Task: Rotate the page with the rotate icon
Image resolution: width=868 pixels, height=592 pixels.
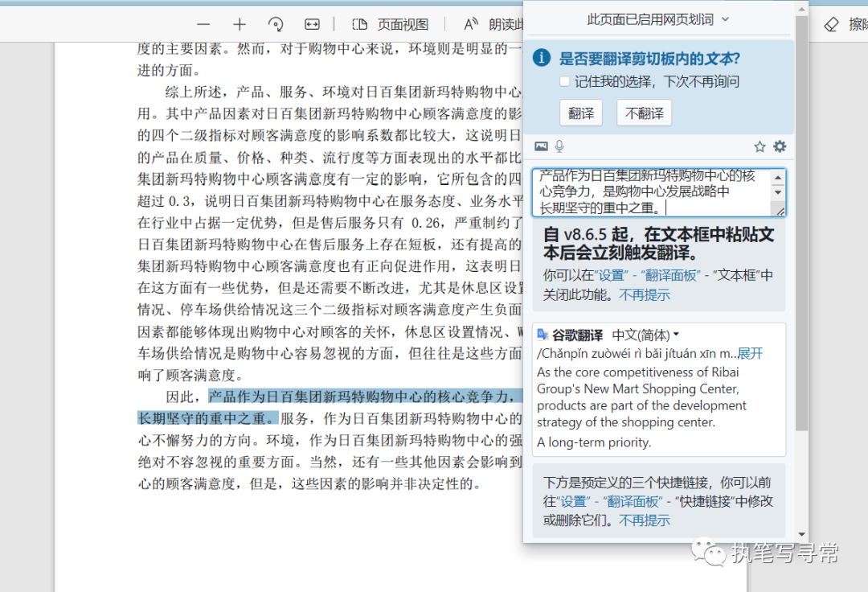Action: click(276, 24)
